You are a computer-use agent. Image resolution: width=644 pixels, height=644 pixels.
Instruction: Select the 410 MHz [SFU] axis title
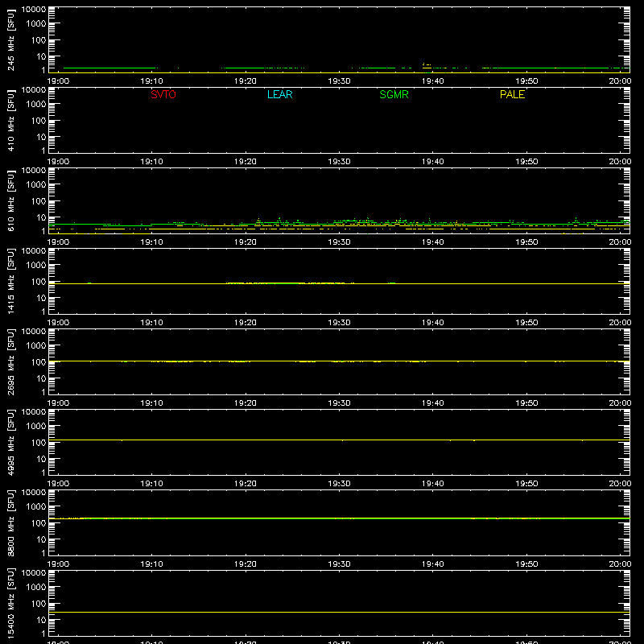[10, 121]
